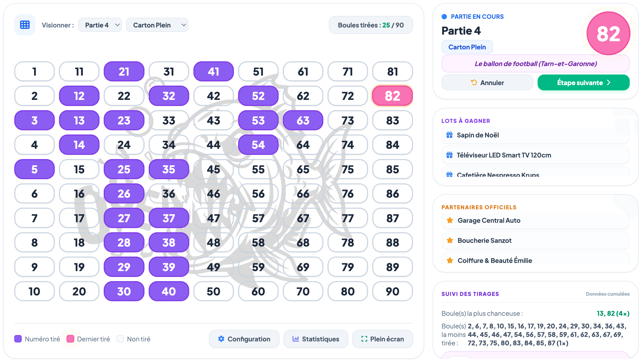
Task: Open the Partie 4 dropdown
Action: (x=100, y=25)
